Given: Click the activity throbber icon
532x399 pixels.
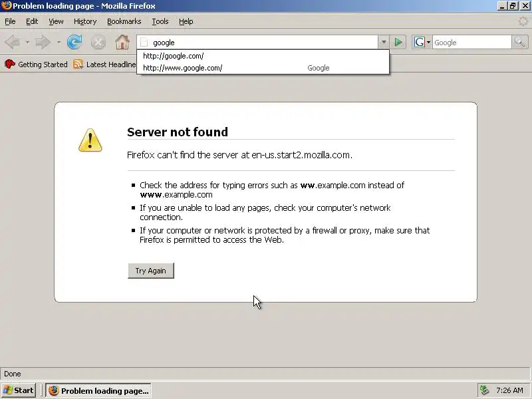Looking at the screenshot, I should point(523,21).
